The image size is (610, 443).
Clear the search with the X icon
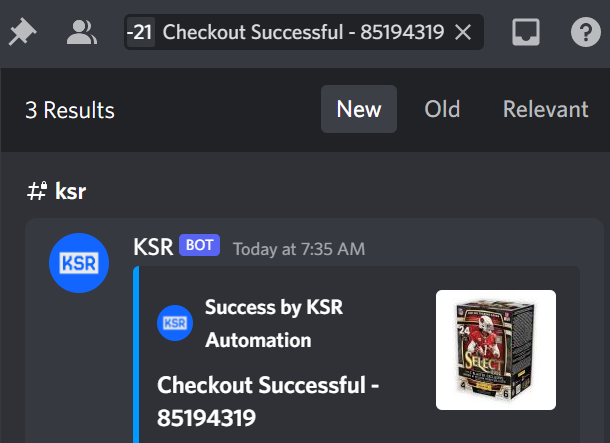tap(463, 32)
